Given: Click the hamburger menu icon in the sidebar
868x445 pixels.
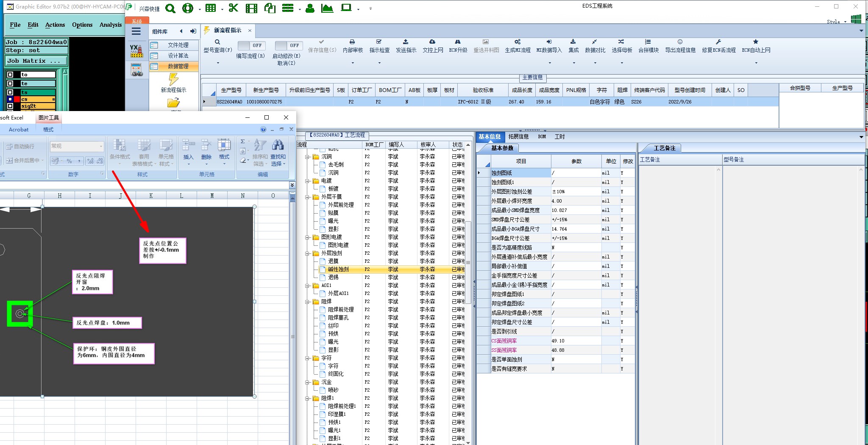Looking at the screenshot, I should point(136,31).
